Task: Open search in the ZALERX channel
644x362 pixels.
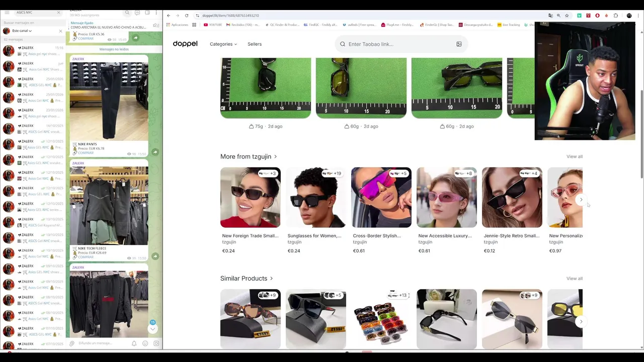Action: pos(127,13)
